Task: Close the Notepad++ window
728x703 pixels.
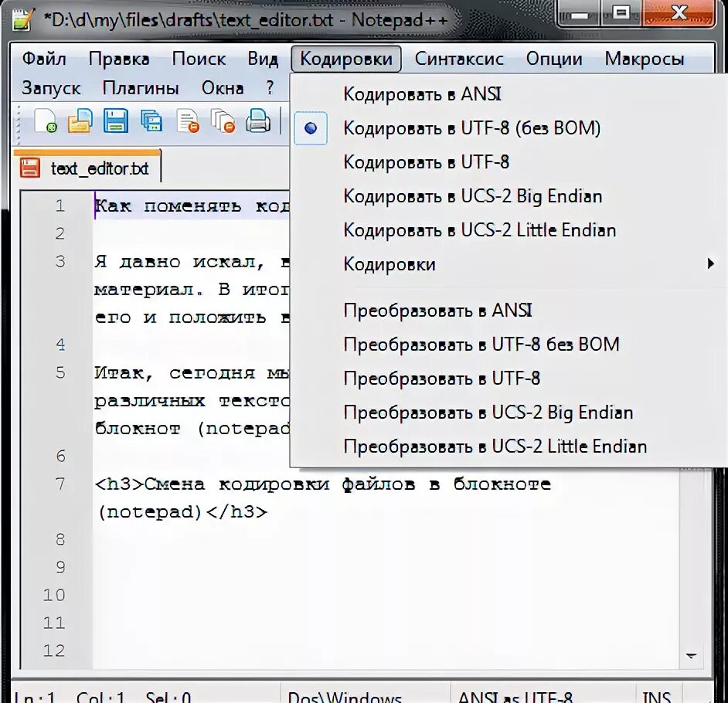Action: click(679, 14)
